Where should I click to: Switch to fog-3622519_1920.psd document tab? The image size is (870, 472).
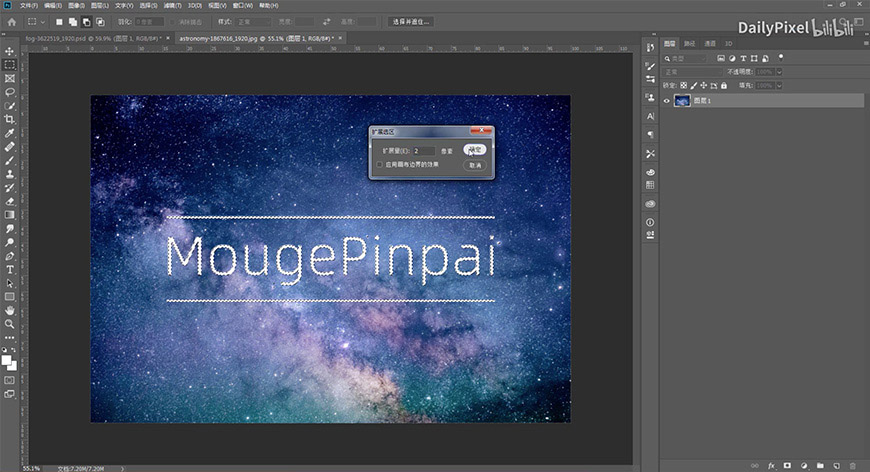(93, 38)
